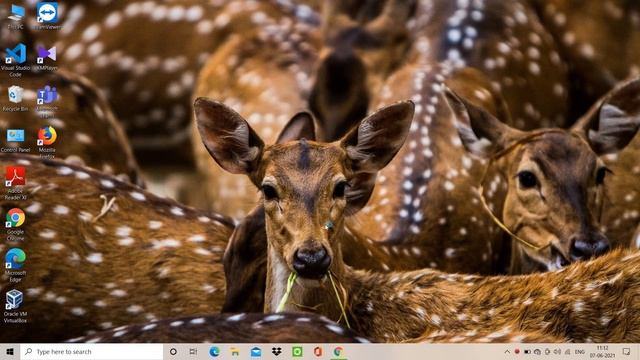Select the Google Chrome desktop shortcut
Viewport: 640px width, 360px height.
pyautogui.click(x=16, y=224)
